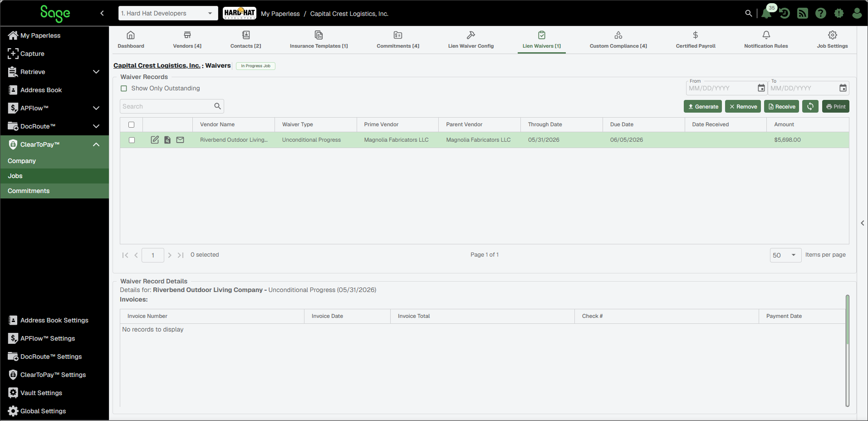Image resolution: width=868 pixels, height=421 pixels.
Task: Open the Capital Crest Logistics, Inc. heading link
Action: click(157, 65)
